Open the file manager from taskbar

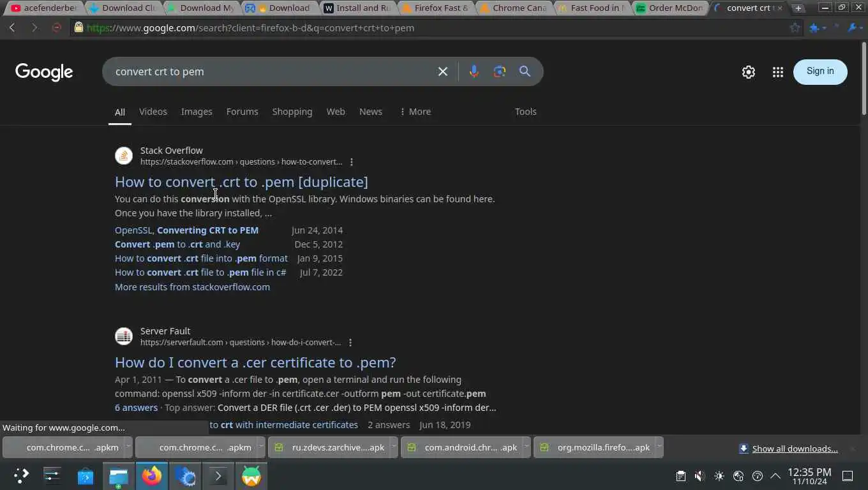(119, 475)
